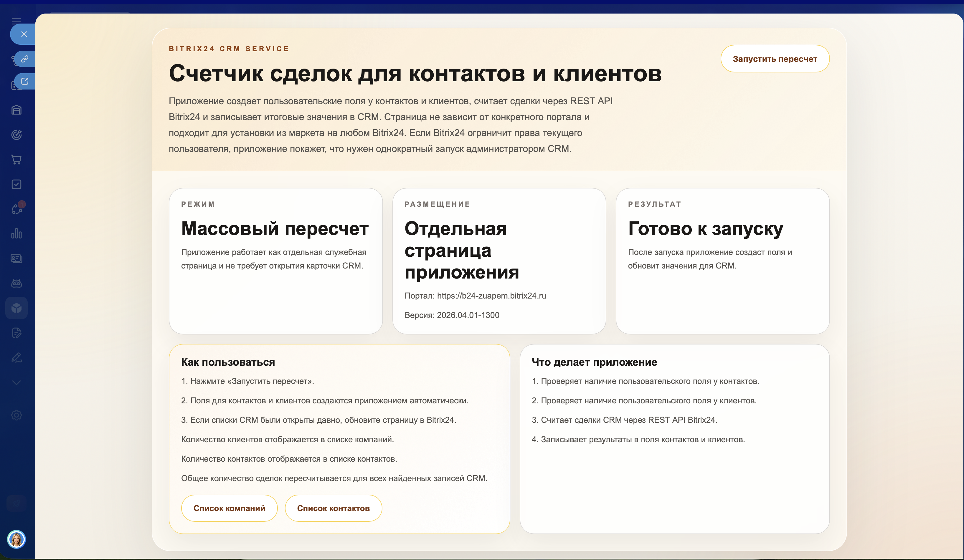Click the copy link chain icon

pyautogui.click(x=25, y=59)
